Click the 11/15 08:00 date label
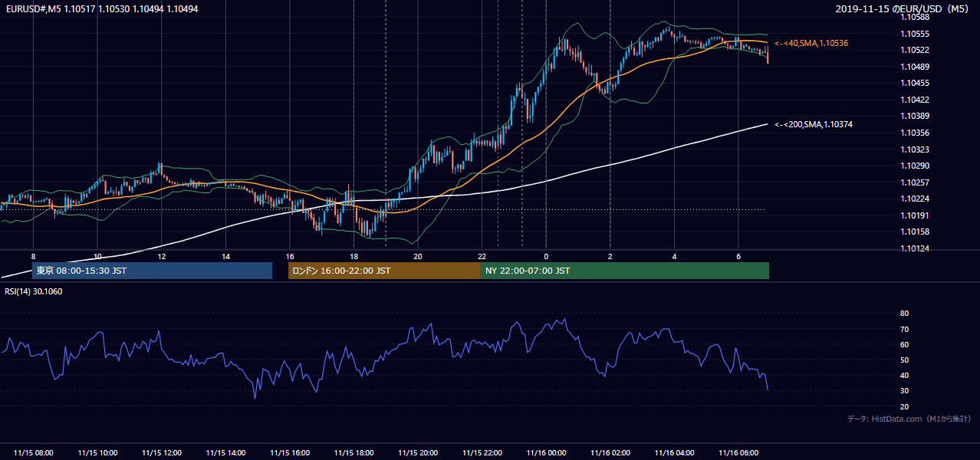The width and height of the screenshot is (980, 460). 34,453
